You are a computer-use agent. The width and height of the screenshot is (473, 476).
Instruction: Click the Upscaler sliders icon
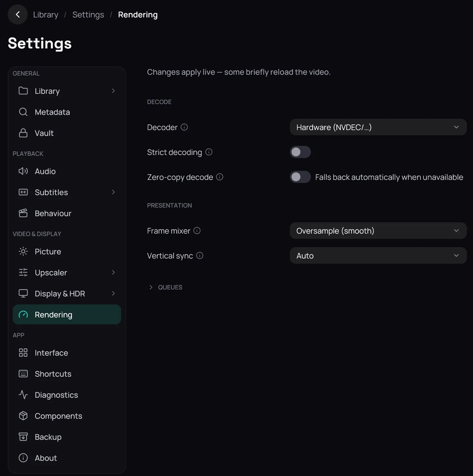(x=23, y=272)
